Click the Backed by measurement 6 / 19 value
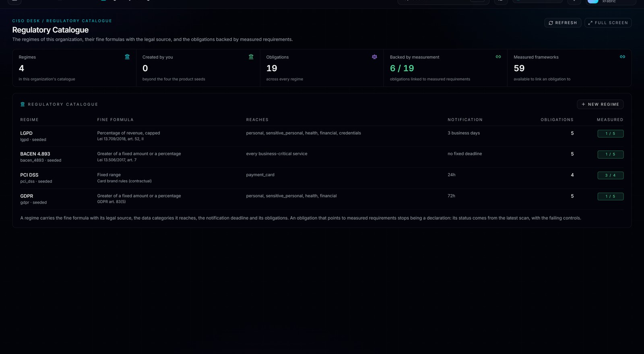Image resolution: width=644 pixels, height=354 pixels. point(402,68)
